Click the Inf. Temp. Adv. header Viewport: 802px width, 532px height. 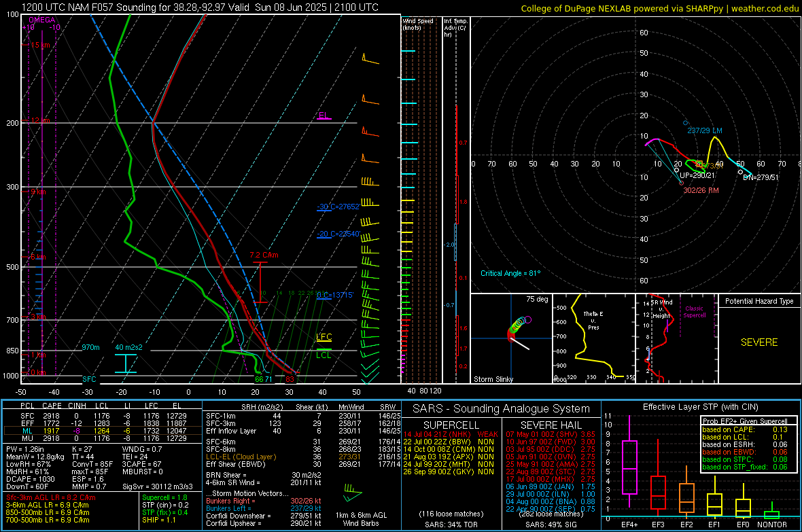[455, 28]
